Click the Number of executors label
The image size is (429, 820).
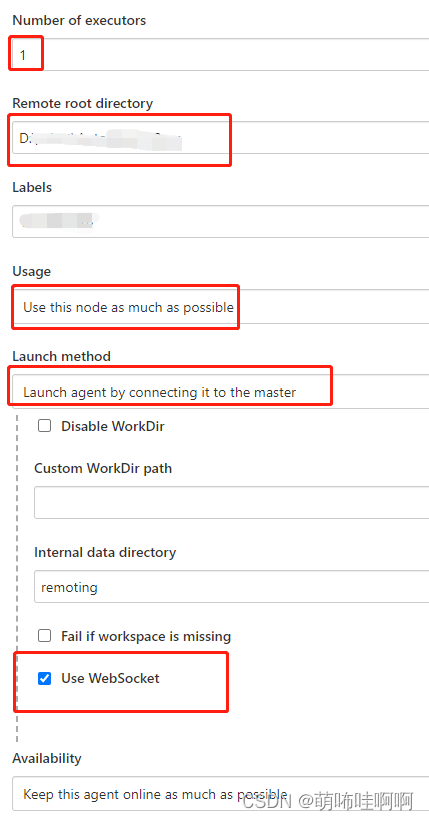click(79, 20)
